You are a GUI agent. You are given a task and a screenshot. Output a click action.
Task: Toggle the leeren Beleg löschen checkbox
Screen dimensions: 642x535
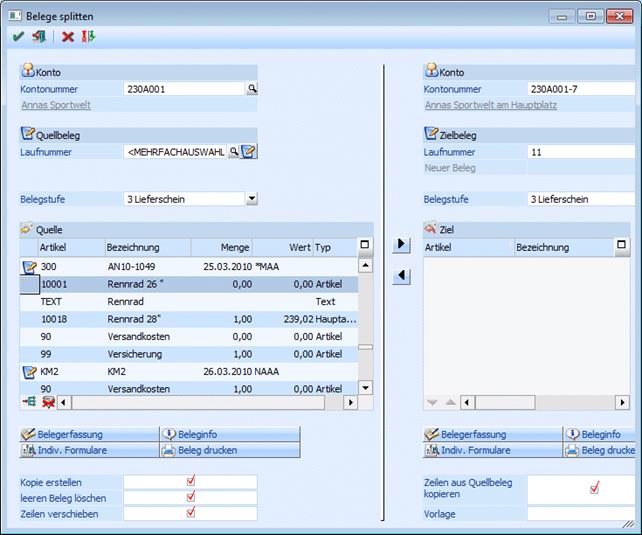pyautogui.click(x=191, y=497)
